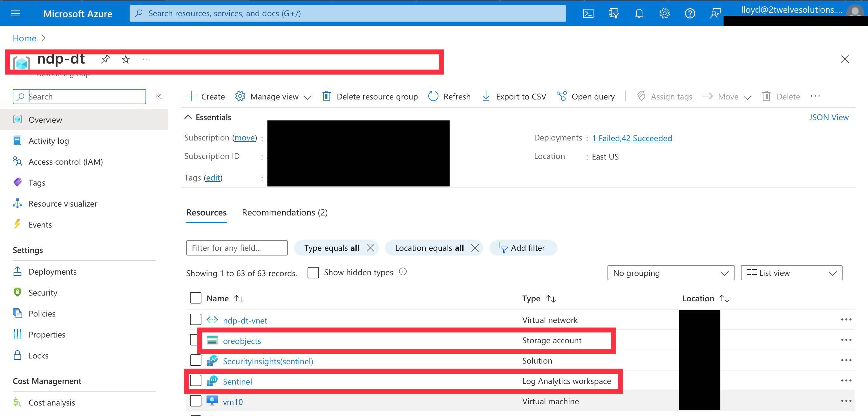
Task: Open the notifications bell
Action: click(639, 13)
